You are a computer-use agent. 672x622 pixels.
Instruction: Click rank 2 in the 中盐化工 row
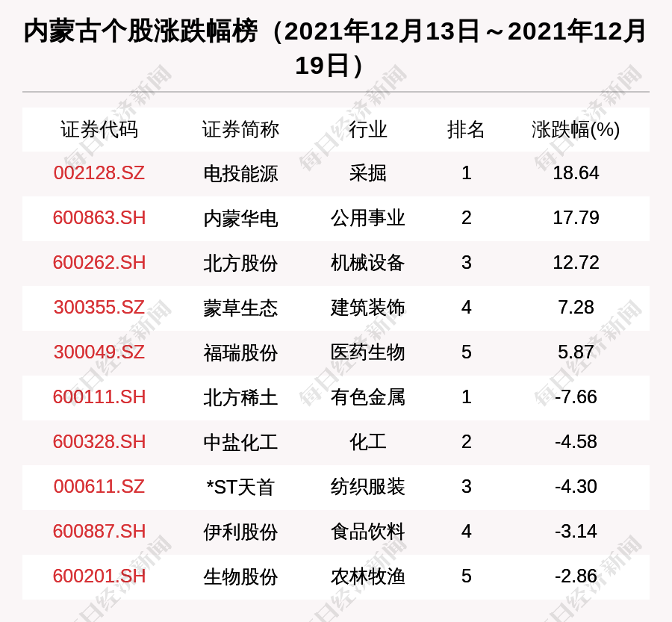coord(466,442)
